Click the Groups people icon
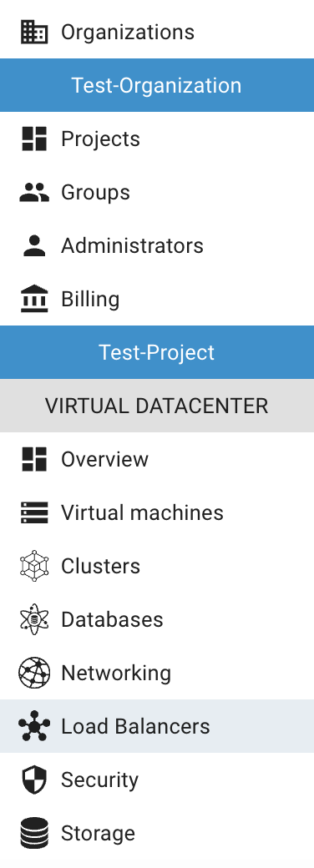The height and width of the screenshot is (868, 314). click(34, 192)
